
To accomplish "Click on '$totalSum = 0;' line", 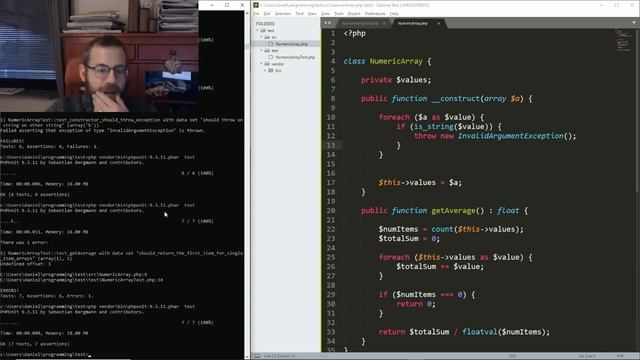I will click(x=409, y=238).
